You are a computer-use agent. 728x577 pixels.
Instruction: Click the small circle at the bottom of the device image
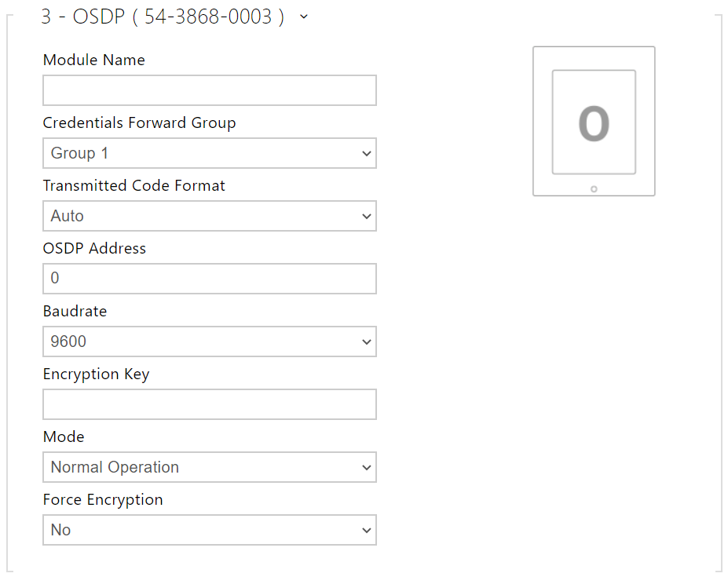594,188
